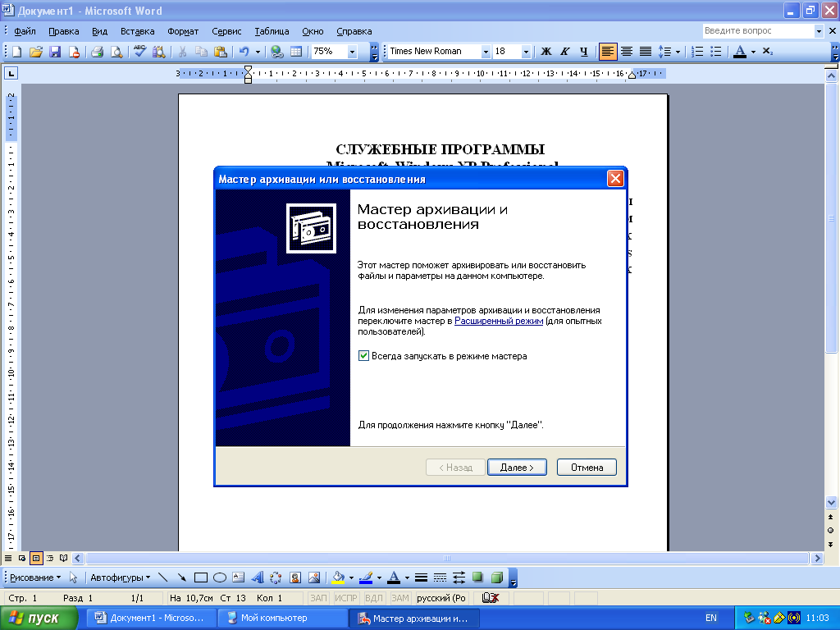Insert a hyperlink with the globe icon
This screenshot has height=630, width=840.
[x=277, y=52]
